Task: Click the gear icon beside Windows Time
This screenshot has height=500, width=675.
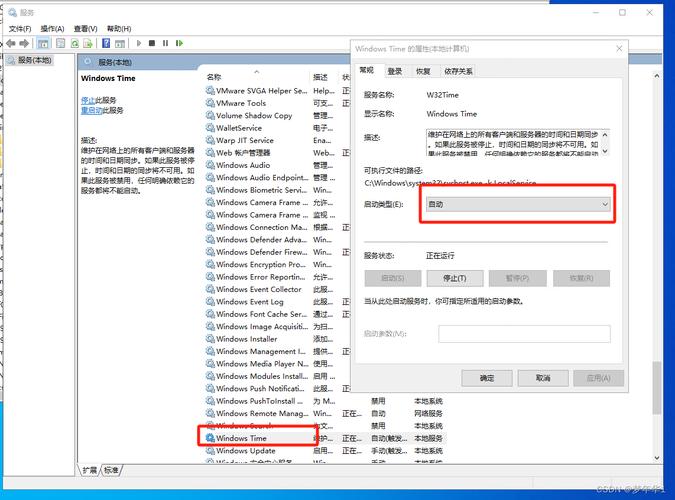Action: [210, 438]
